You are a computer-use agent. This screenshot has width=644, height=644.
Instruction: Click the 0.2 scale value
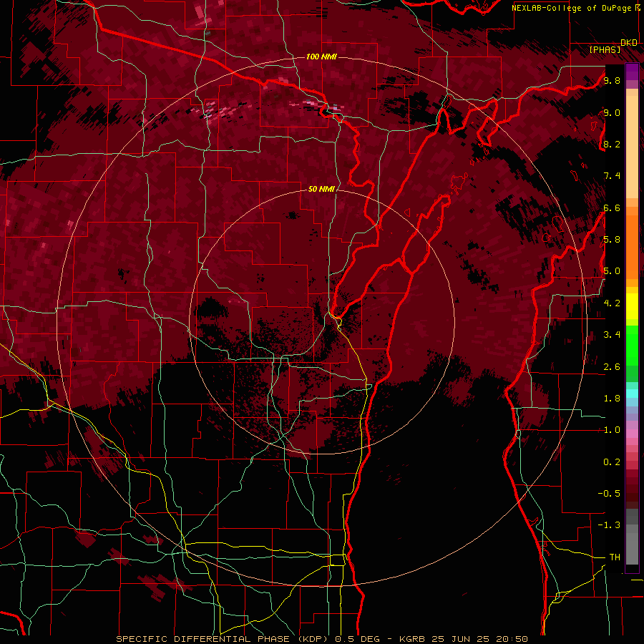coord(612,462)
